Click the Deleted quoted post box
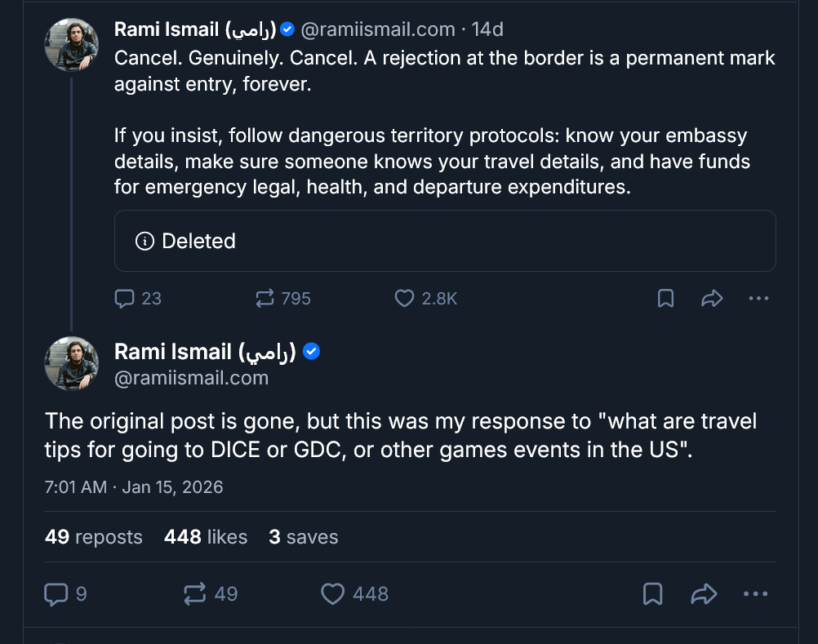 tap(444, 241)
